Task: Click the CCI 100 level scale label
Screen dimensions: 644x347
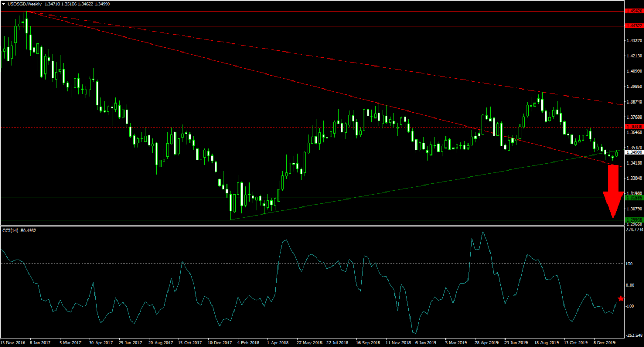Action: point(630,264)
